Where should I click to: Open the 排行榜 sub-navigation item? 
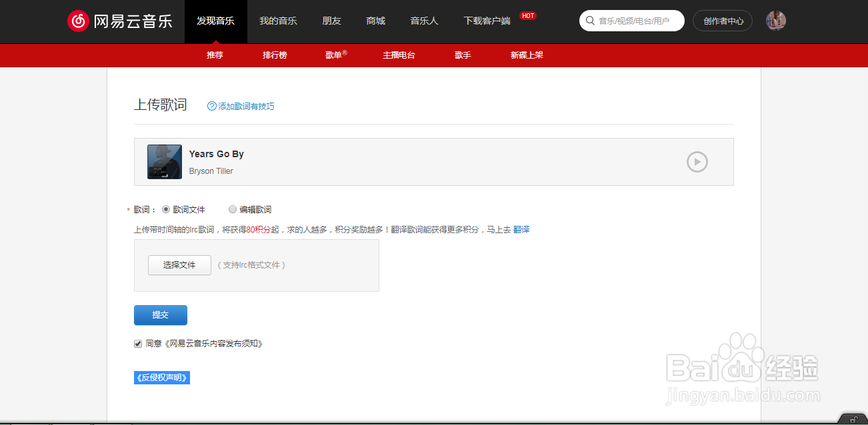(x=275, y=55)
